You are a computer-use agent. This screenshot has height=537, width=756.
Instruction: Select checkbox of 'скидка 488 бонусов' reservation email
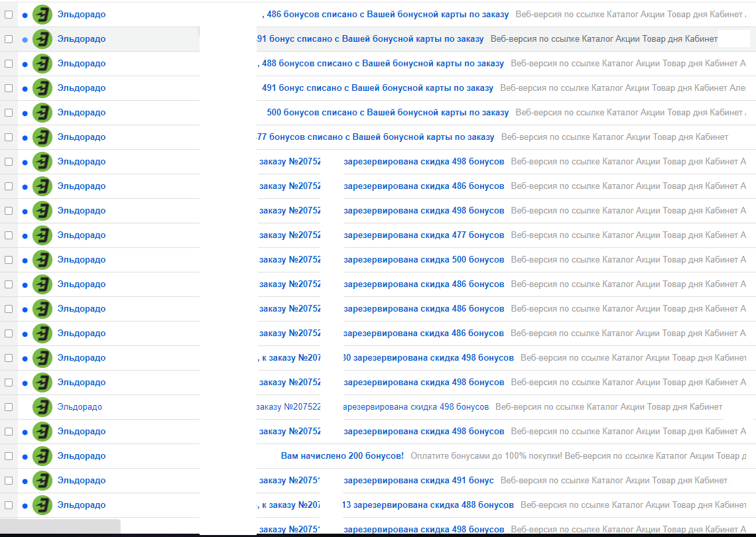[9, 505]
